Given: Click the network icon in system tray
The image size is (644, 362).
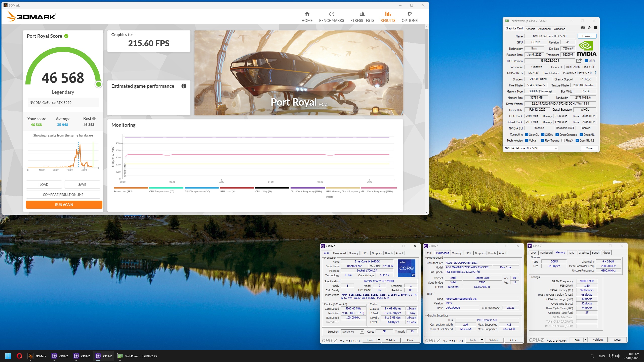Looking at the screenshot, I should pyautogui.click(x=611, y=356).
